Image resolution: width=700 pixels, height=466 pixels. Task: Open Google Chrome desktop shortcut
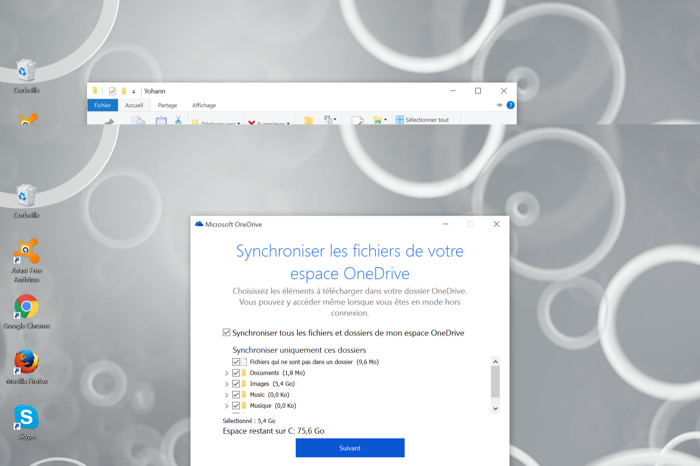click(x=26, y=307)
